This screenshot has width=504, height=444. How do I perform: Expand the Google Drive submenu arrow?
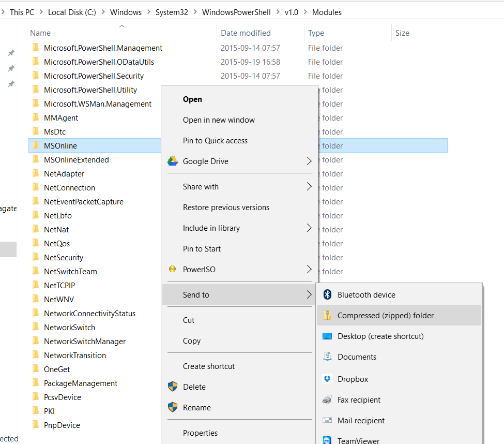point(309,161)
